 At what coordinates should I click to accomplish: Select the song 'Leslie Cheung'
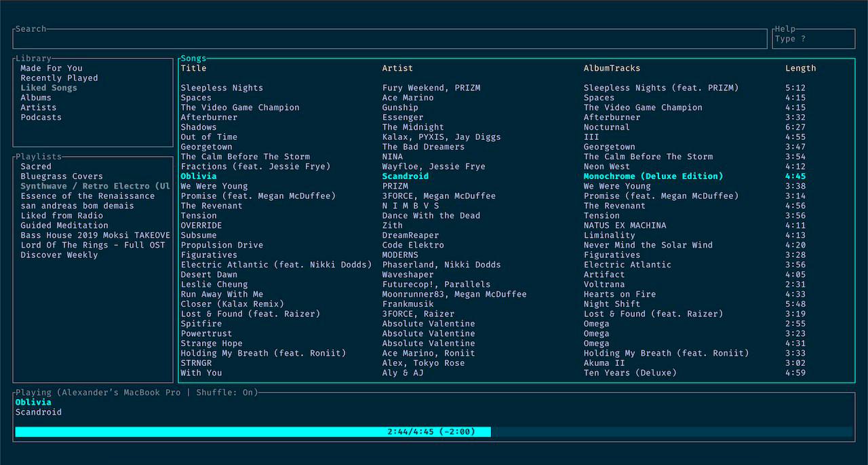(214, 284)
